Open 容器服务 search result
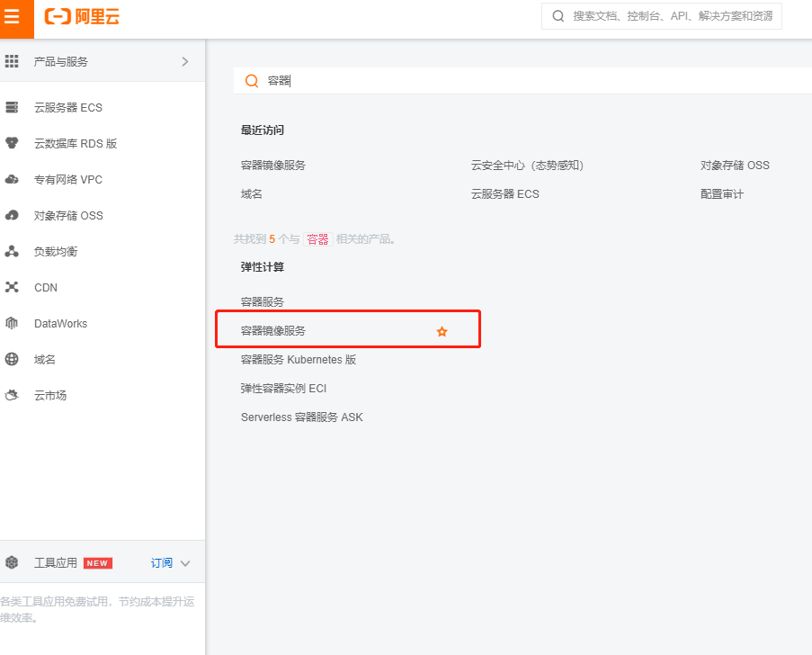 [262, 301]
